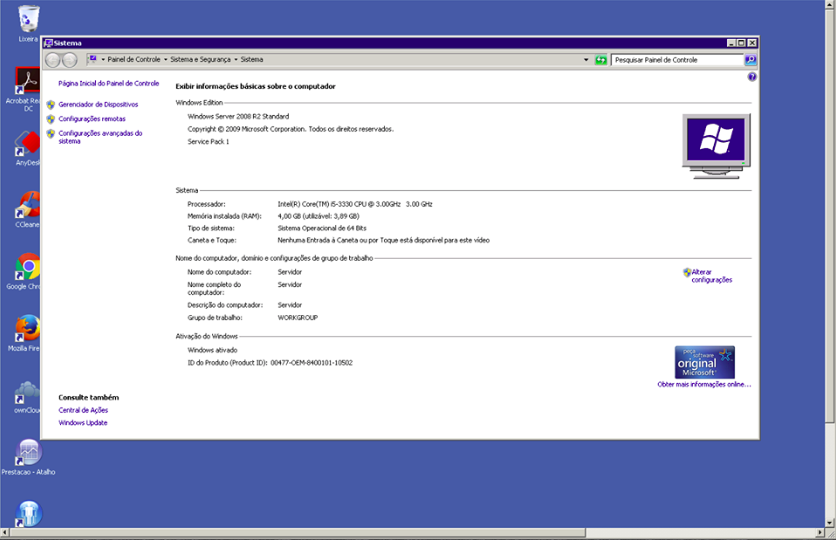Click the shield icon beside Configurações remotas
Image resolution: width=836 pixels, height=540 pixels.
(51, 119)
